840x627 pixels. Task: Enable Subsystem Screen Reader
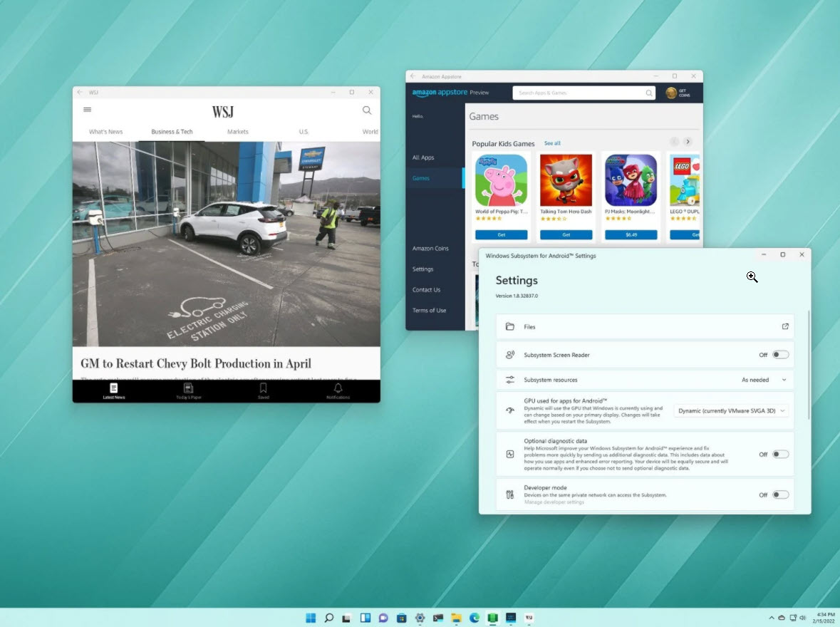tap(780, 354)
